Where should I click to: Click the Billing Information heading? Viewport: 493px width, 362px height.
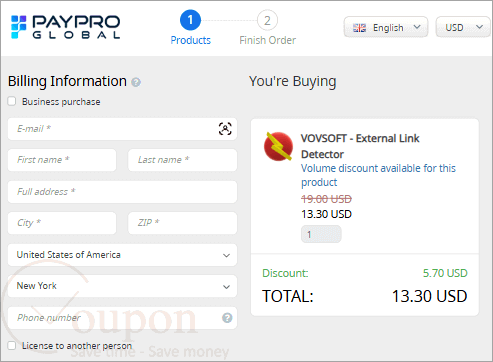pos(67,81)
